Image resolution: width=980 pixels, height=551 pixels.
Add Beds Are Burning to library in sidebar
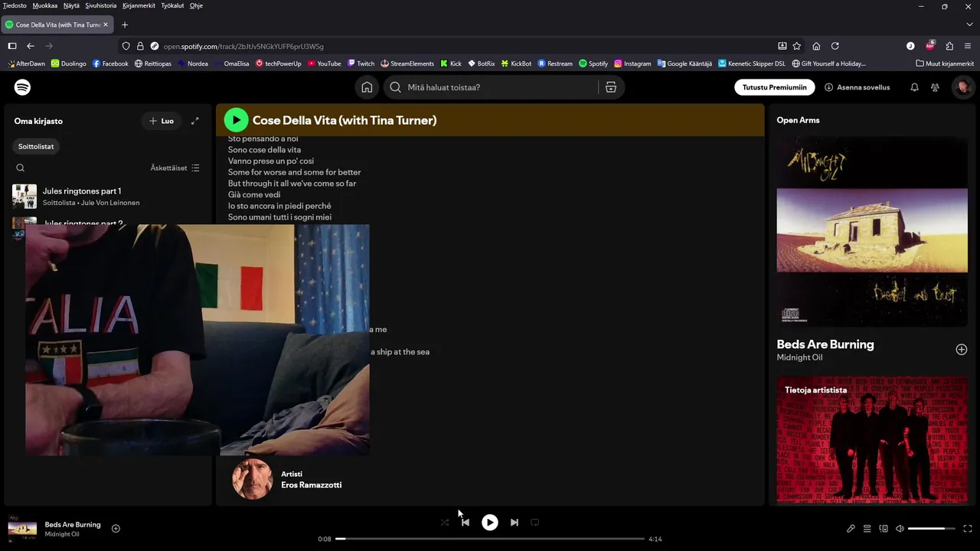962,350
